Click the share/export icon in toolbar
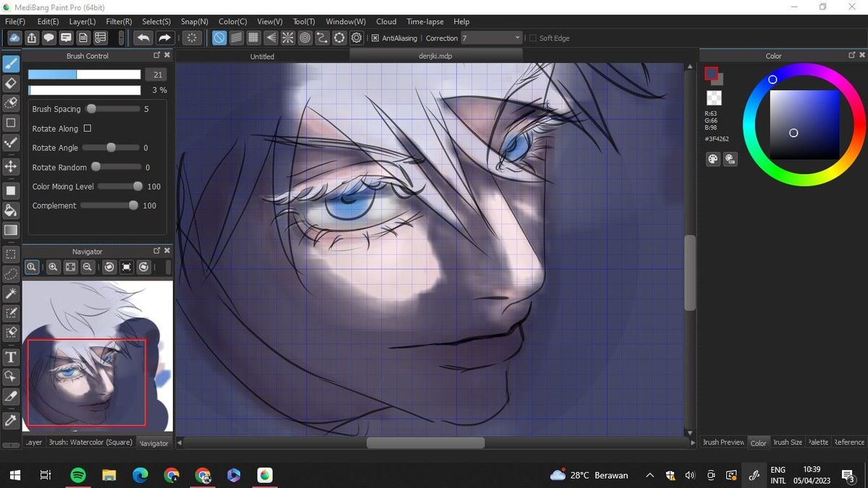The height and width of the screenshot is (488, 868). coord(32,38)
